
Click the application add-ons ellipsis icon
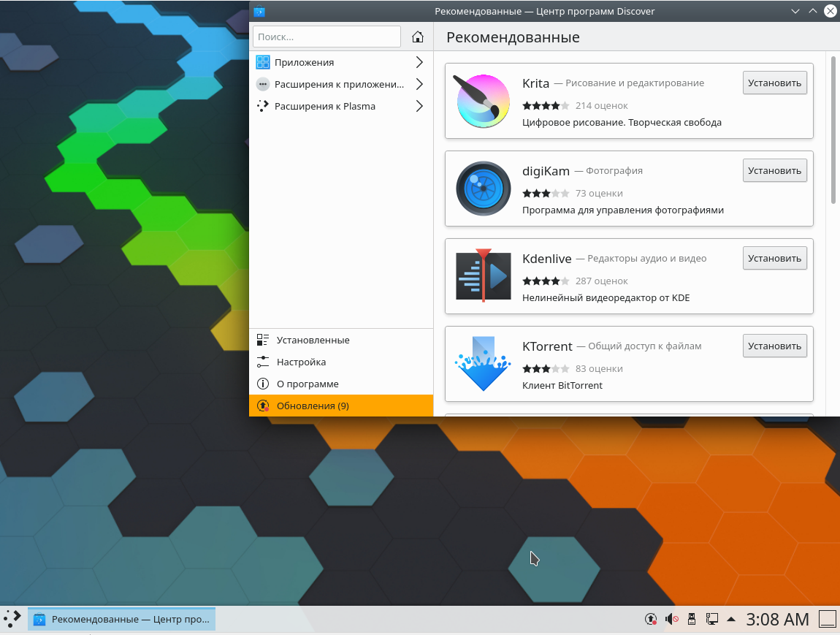262,84
